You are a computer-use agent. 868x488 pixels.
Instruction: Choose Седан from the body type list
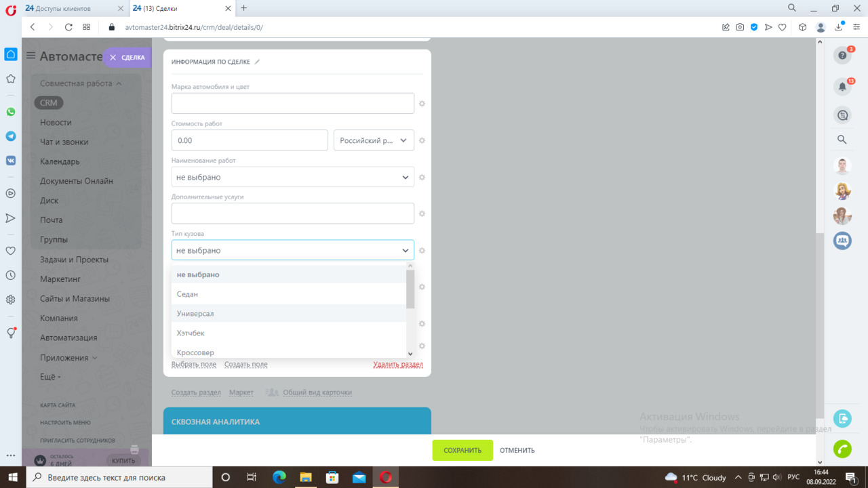point(289,294)
